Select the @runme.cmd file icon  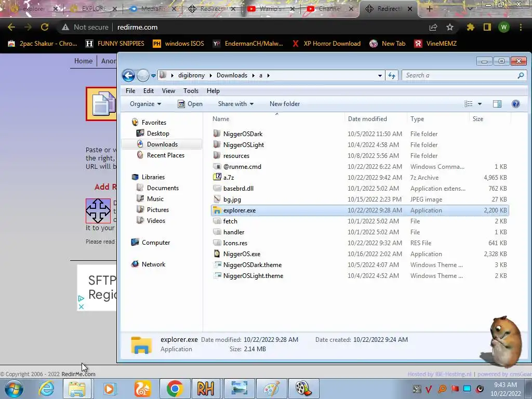pos(217,166)
